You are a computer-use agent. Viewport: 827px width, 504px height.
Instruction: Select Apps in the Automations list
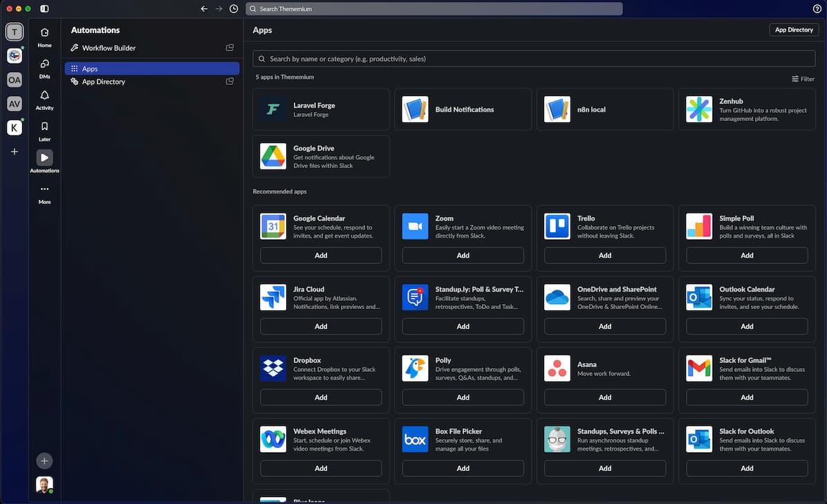click(152, 68)
